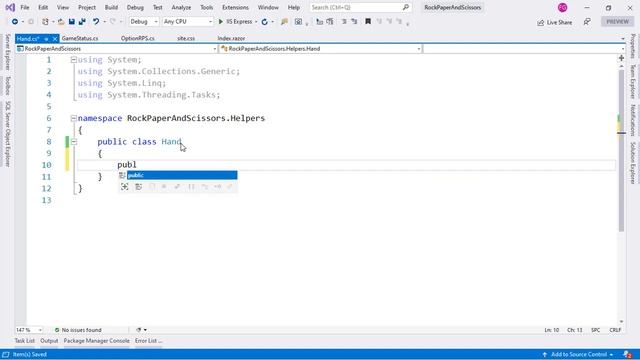640x360 pixels.
Task: Navigate backward with the back arrow icon
Action: coord(15,22)
